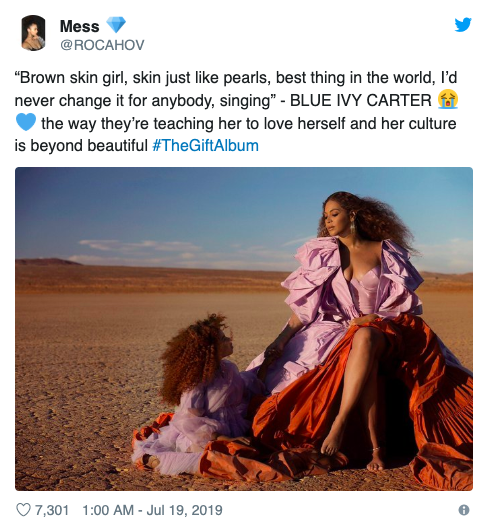The width and height of the screenshot is (493, 527).
Task: Visit the @ROCAHOV handle link
Action: pyautogui.click(x=102, y=45)
